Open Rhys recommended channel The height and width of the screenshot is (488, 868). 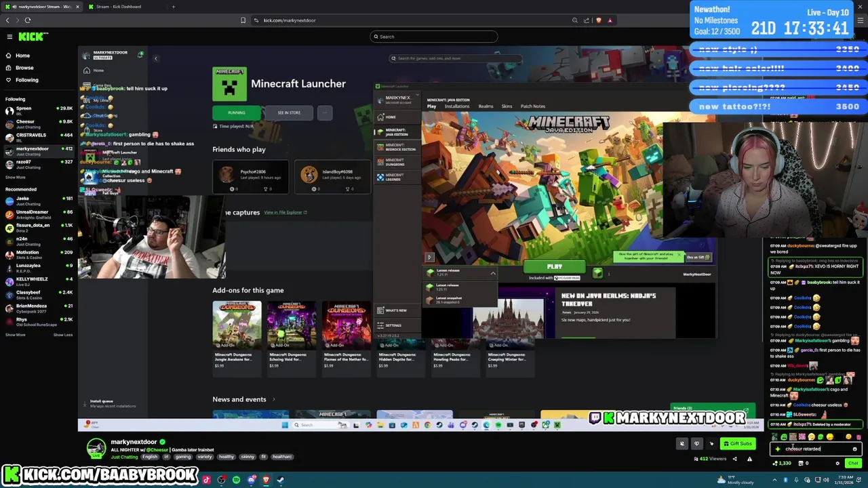click(x=39, y=321)
